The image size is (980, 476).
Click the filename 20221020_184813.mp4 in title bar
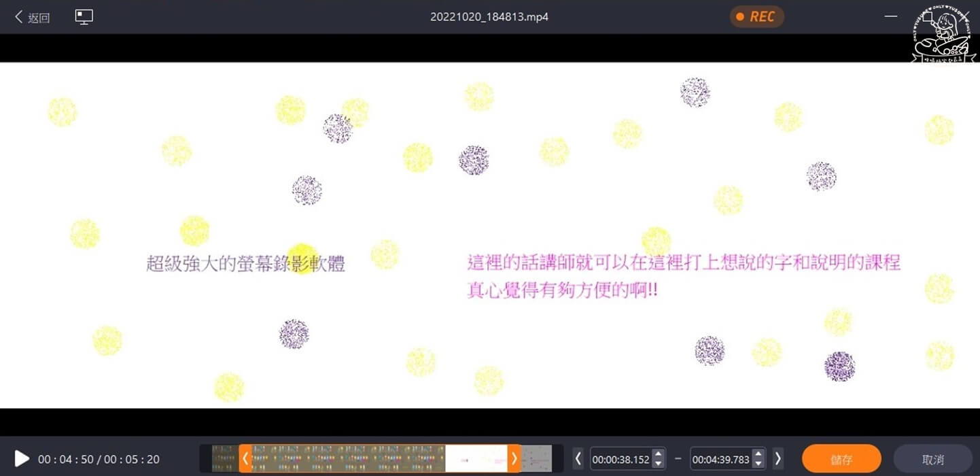(490, 16)
